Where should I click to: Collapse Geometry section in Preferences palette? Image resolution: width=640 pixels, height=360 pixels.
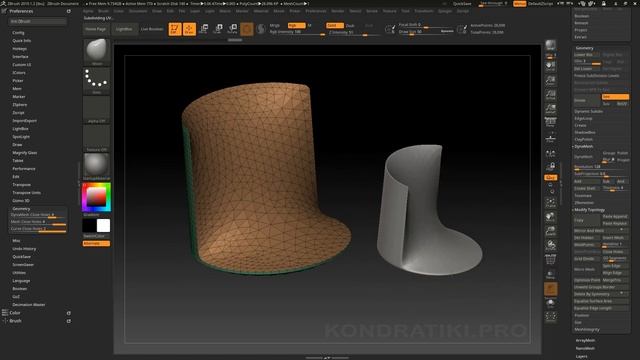click(21, 209)
